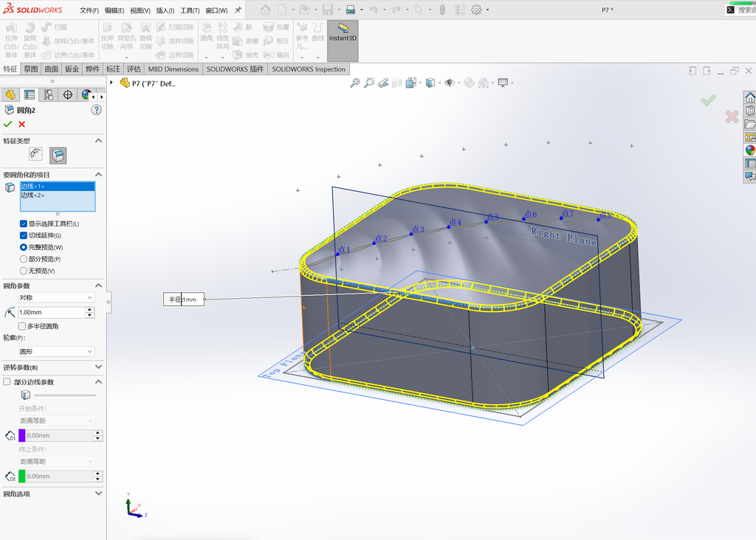The image size is (756, 540).
Task: Click Zoom to Fit view icon
Action: [x=355, y=83]
